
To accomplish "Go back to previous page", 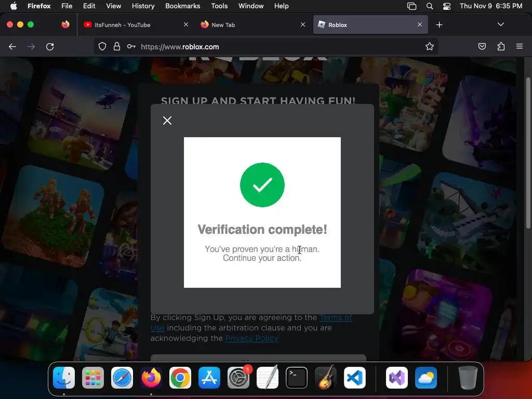I will 12,46.
